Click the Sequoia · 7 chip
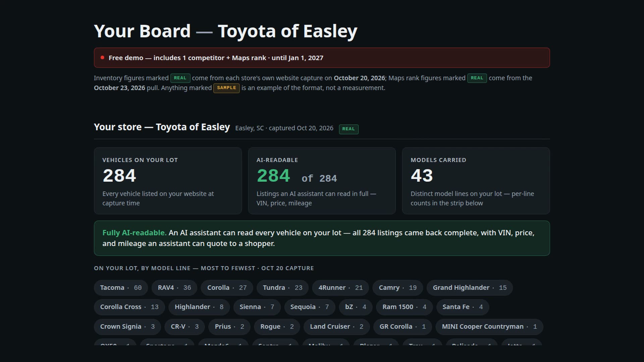Image resolution: width=644 pixels, height=362 pixels. click(310, 307)
